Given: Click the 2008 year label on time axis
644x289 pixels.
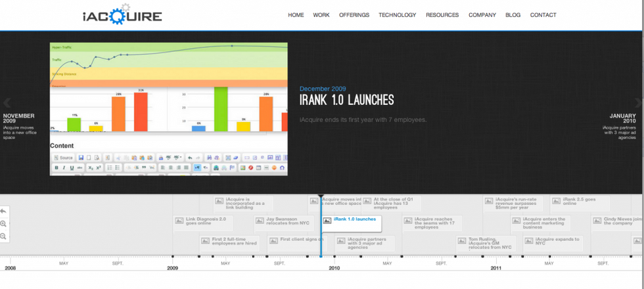Looking at the screenshot, I should pos(11,268).
